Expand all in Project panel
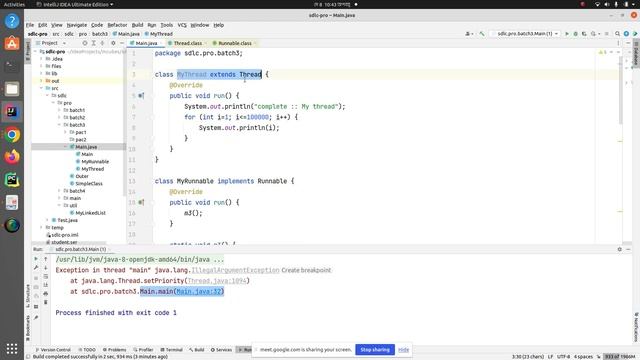Image resolution: width=640 pixels, height=360 pixels. point(93,43)
